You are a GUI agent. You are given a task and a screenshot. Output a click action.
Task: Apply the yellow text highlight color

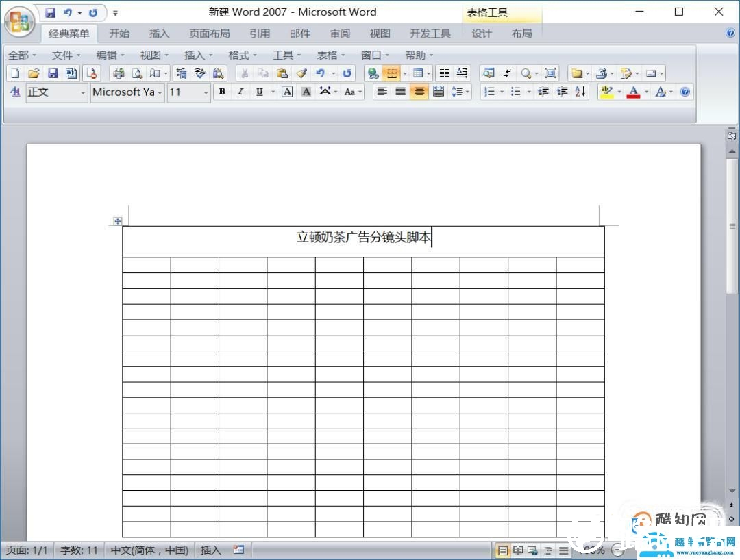click(606, 92)
